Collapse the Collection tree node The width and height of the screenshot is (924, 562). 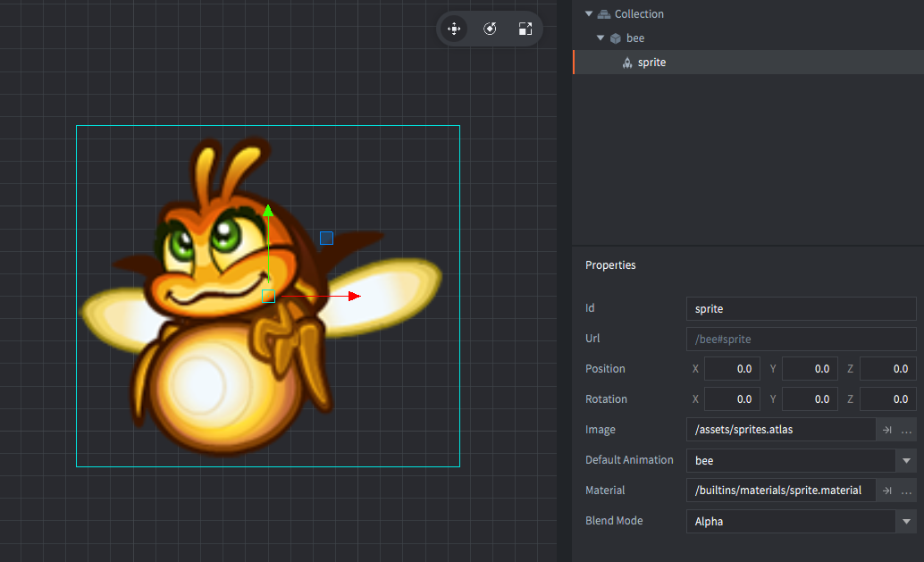coord(589,14)
